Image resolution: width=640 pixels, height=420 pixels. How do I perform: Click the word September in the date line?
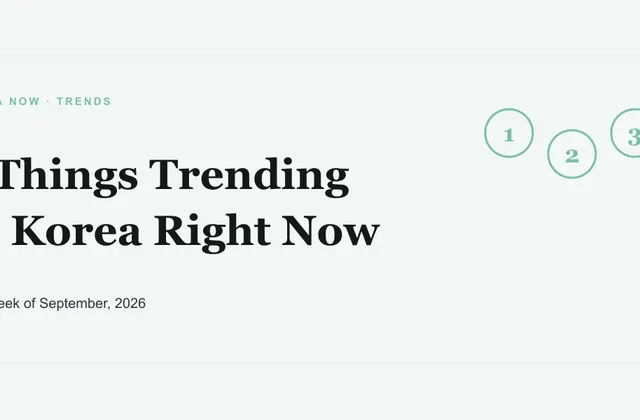(75, 304)
